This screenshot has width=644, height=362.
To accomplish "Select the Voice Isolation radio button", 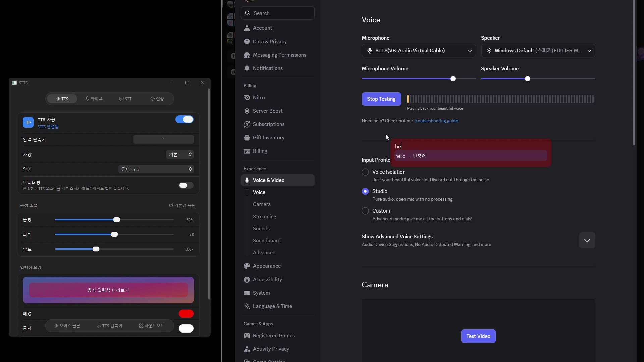I will pos(365,172).
